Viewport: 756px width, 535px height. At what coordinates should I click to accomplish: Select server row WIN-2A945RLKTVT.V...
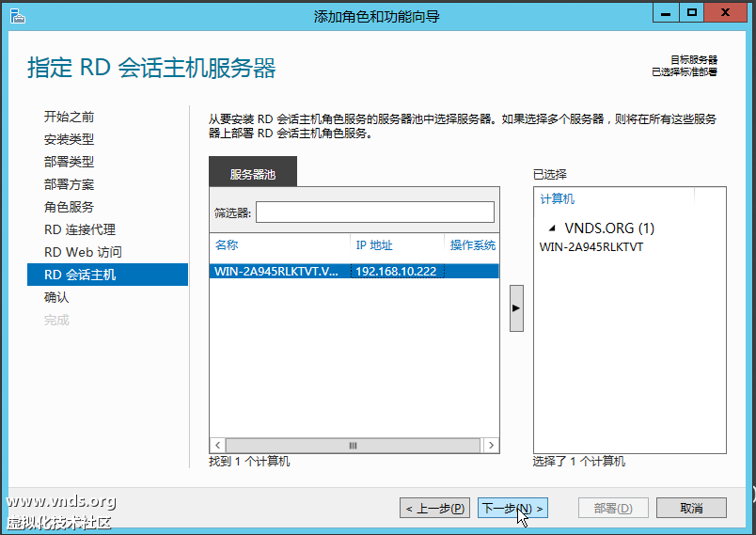[x=354, y=271]
